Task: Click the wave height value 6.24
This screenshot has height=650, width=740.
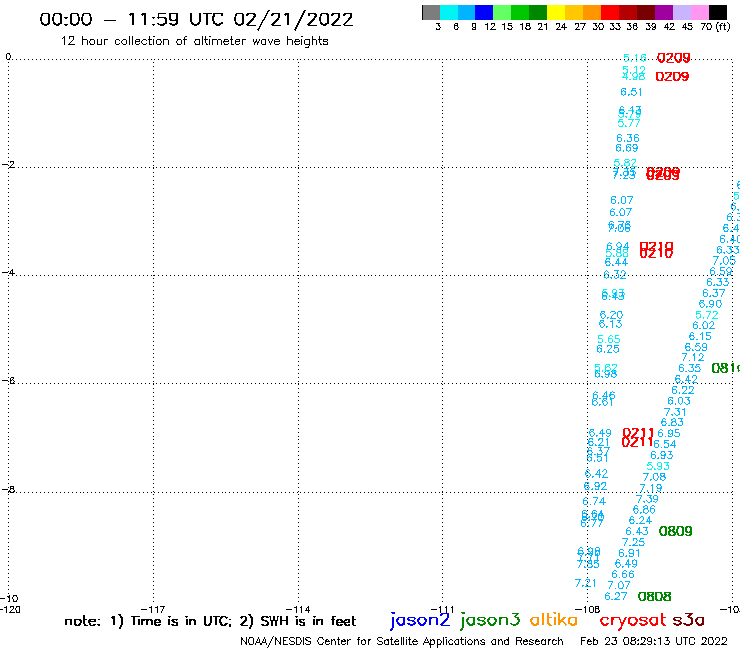Action: tap(640, 520)
